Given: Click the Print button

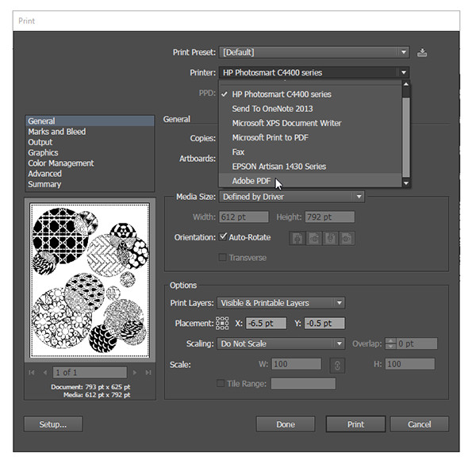Looking at the screenshot, I should click(355, 424).
